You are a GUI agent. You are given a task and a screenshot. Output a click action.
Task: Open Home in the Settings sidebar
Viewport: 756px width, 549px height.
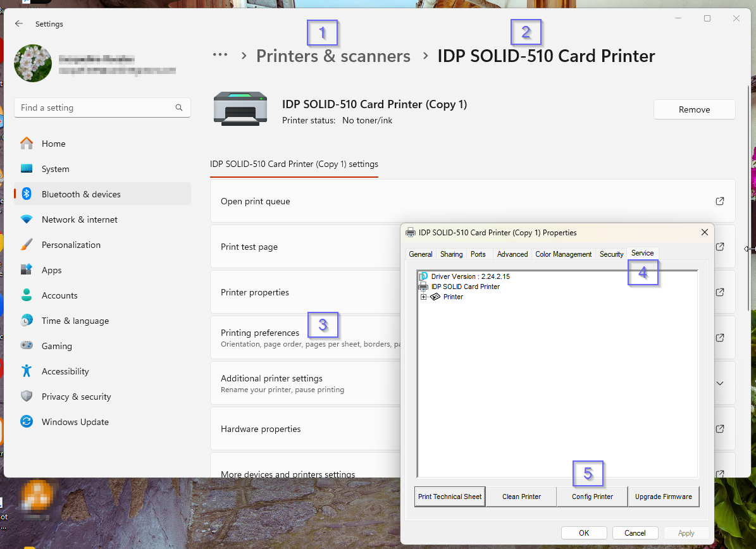coord(102,144)
